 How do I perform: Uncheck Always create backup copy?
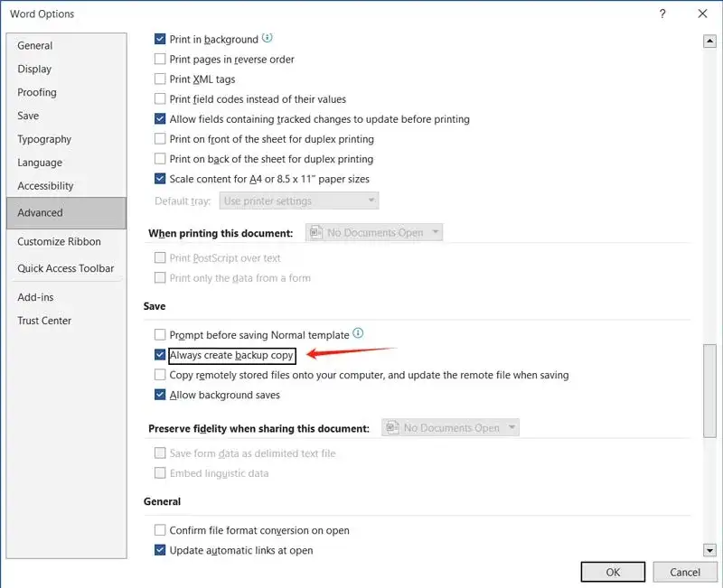pos(160,356)
